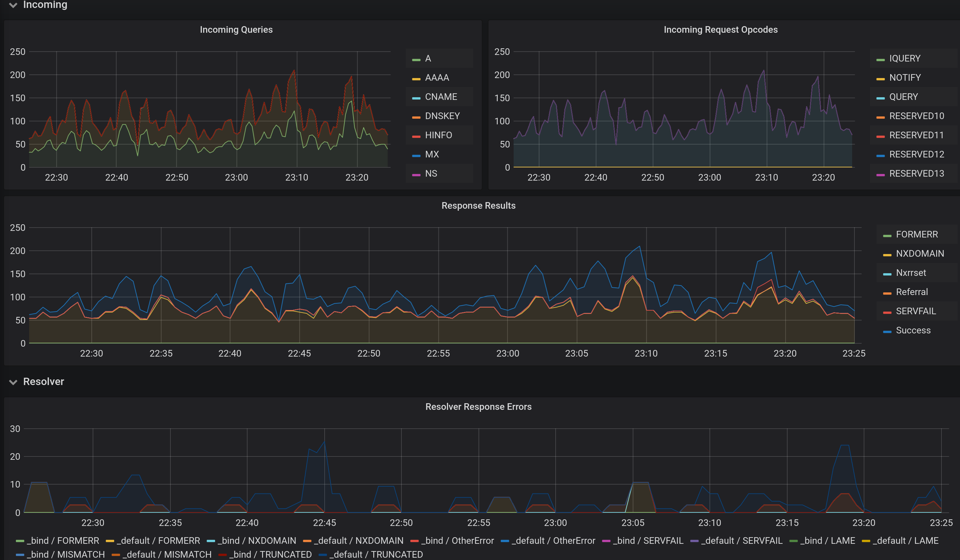This screenshot has width=960, height=560.
Task: Click the _bind / FORMERR legend color icon
Action: pos(20,541)
